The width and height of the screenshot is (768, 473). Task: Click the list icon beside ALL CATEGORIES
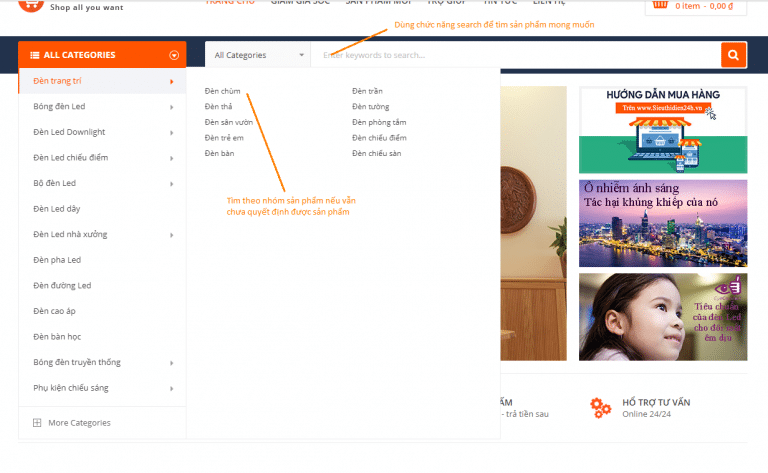click(x=35, y=55)
